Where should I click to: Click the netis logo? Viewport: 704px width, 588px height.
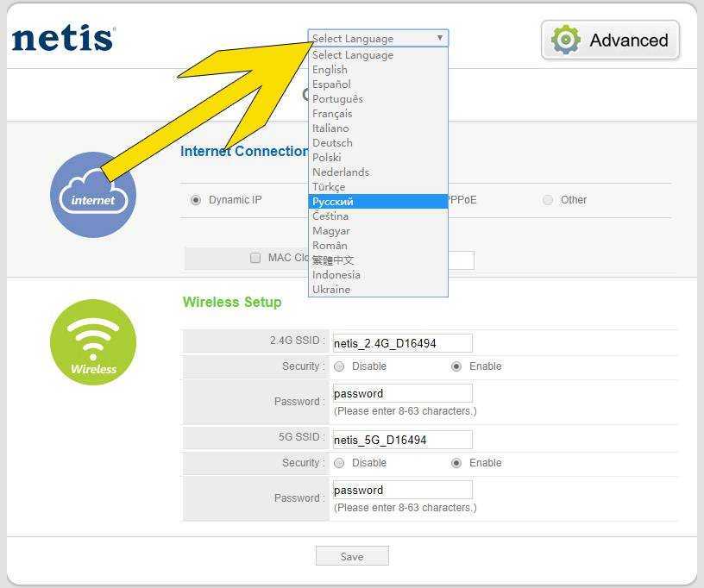tap(63, 39)
